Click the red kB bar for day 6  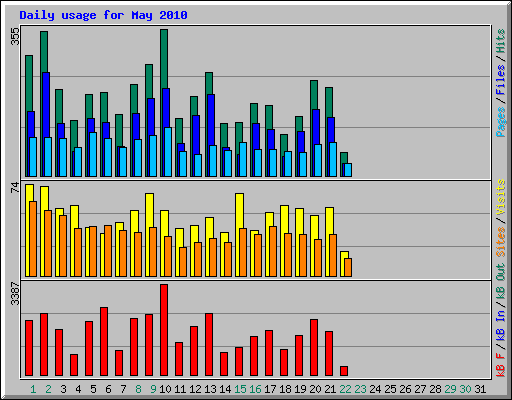tap(104, 342)
